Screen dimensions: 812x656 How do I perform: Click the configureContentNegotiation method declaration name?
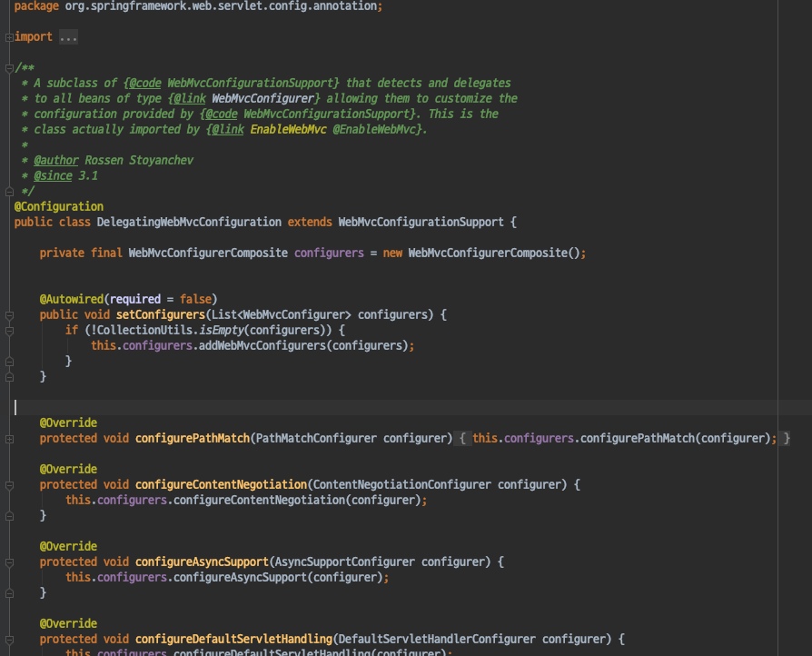pyautogui.click(x=221, y=485)
